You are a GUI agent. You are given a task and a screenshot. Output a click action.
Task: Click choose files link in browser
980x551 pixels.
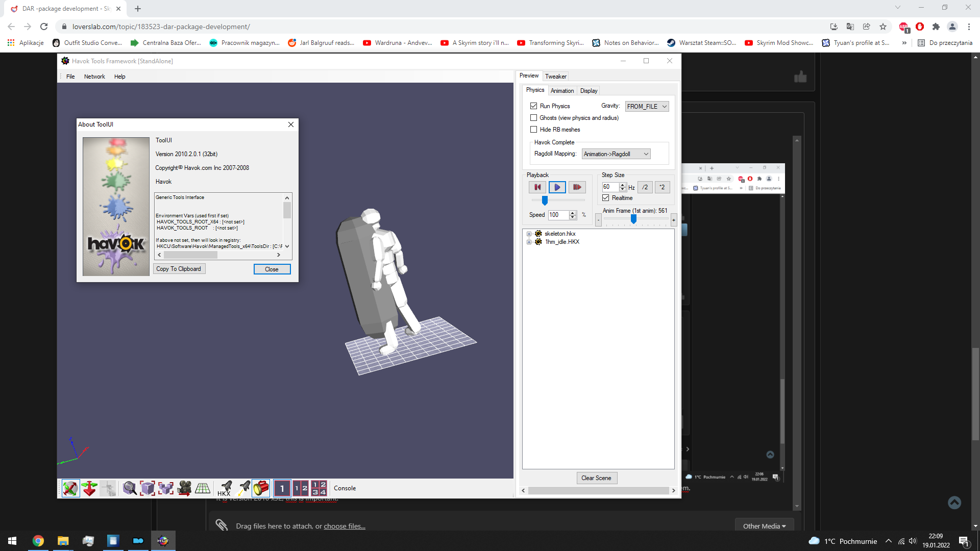345,527
